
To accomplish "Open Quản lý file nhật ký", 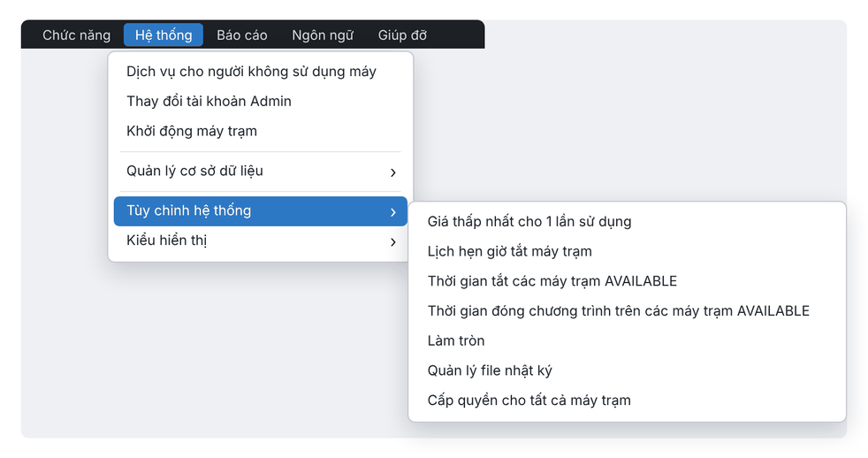I will click(628, 371).
